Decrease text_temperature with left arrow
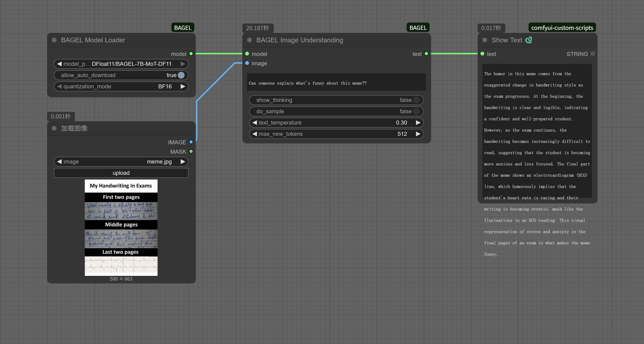 tap(255, 123)
